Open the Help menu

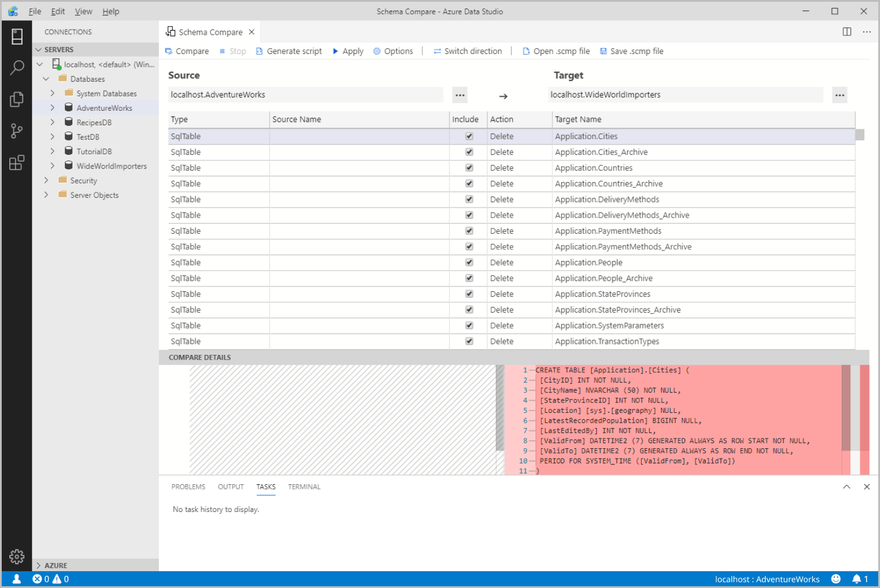click(x=111, y=12)
